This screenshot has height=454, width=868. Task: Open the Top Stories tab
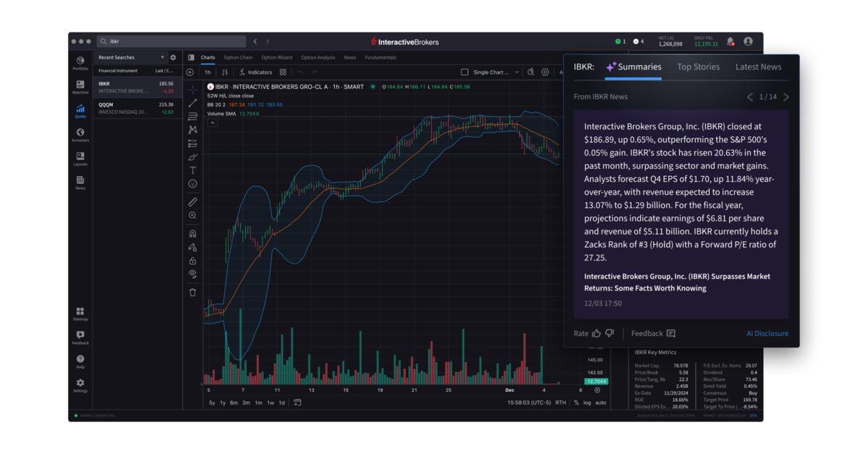tap(699, 67)
